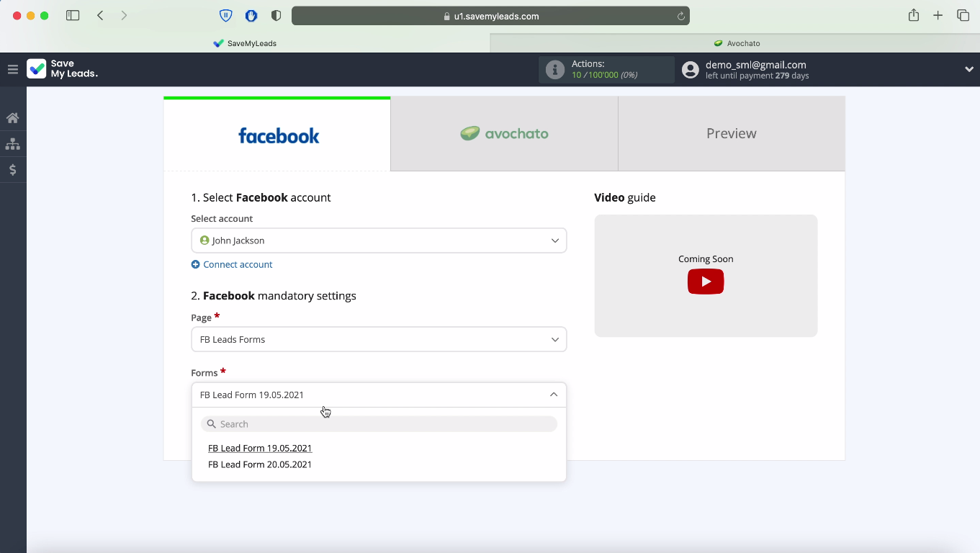
Task: Open the Select account John Jackson dropdown
Action: click(x=379, y=240)
